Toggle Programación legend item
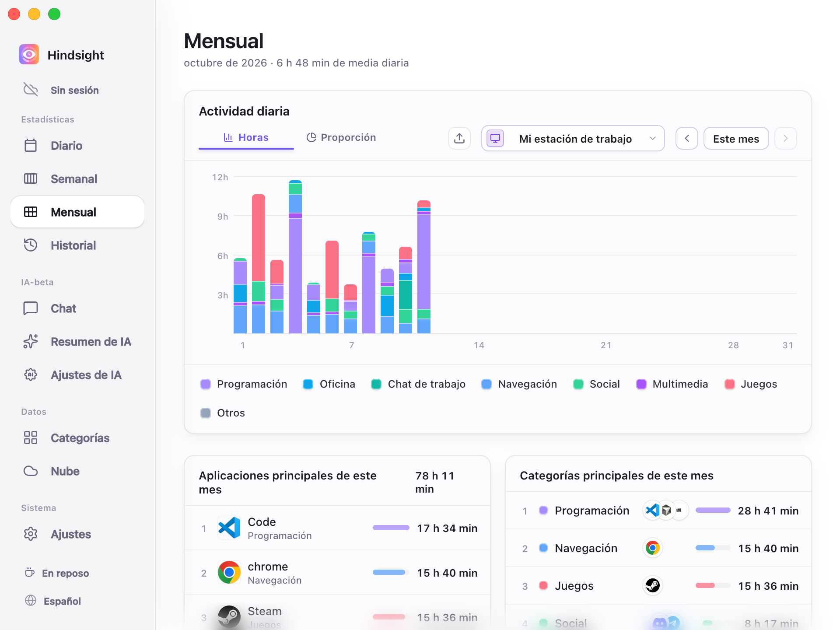 click(244, 384)
